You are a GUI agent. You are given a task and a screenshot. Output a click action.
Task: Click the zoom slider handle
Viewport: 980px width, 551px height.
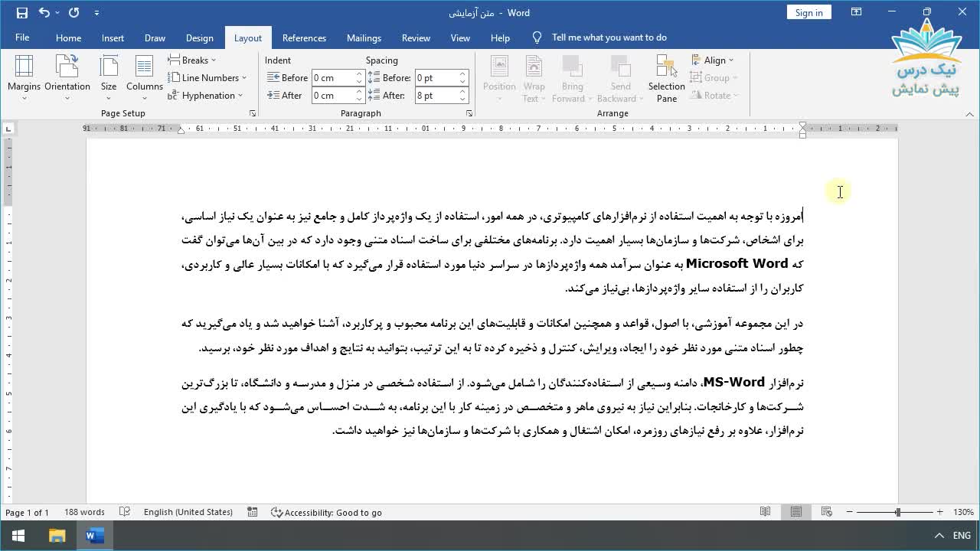coord(897,512)
